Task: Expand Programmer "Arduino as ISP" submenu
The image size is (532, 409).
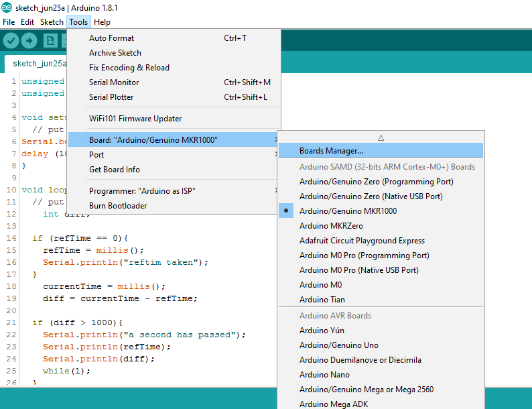Action: (x=275, y=191)
